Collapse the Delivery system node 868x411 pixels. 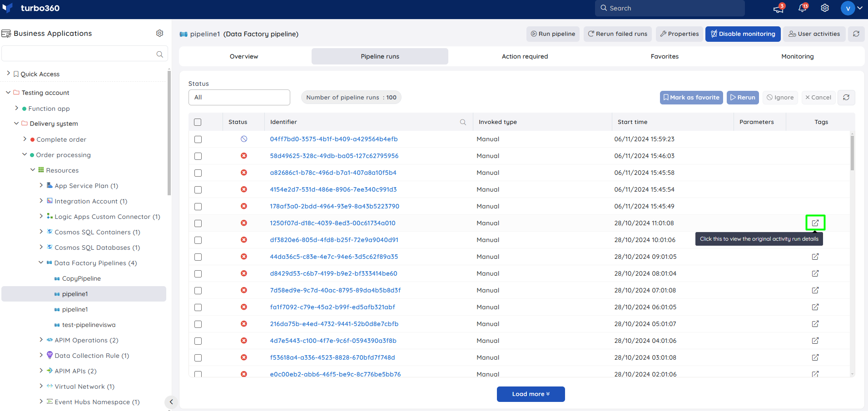tap(16, 123)
